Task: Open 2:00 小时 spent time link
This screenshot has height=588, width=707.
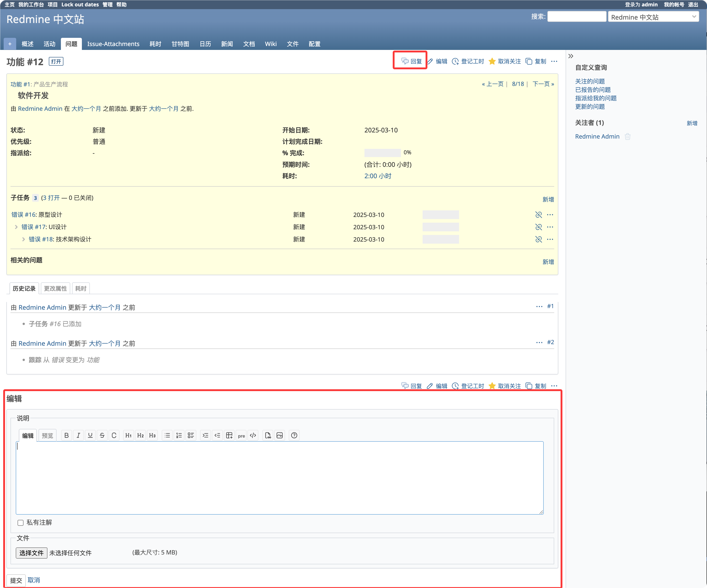Action: coord(378,176)
